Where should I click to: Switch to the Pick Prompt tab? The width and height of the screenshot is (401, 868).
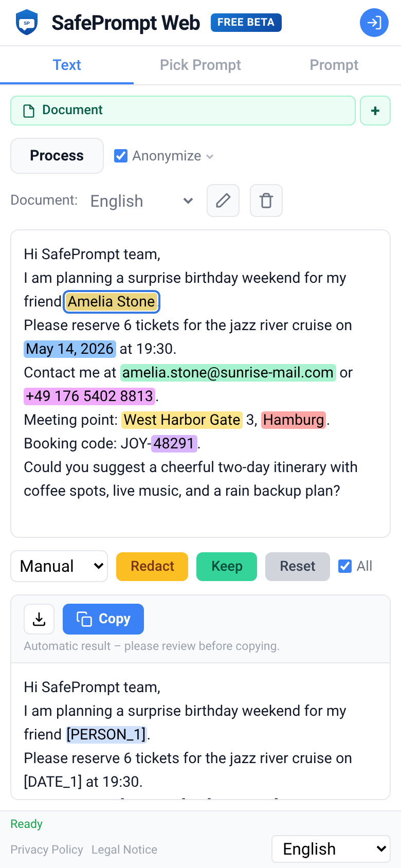pyautogui.click(x=200, y=65)
